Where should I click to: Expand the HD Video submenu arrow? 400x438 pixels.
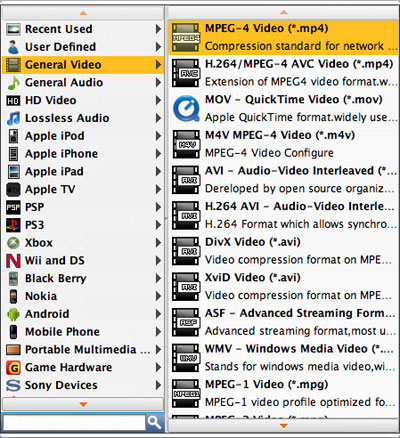point(158,100)
